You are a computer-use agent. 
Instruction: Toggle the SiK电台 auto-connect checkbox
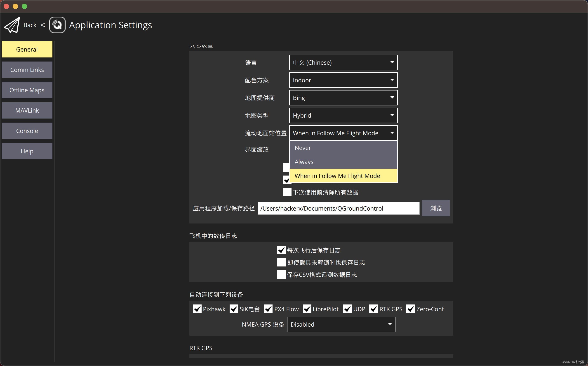[x=234, y=309]
